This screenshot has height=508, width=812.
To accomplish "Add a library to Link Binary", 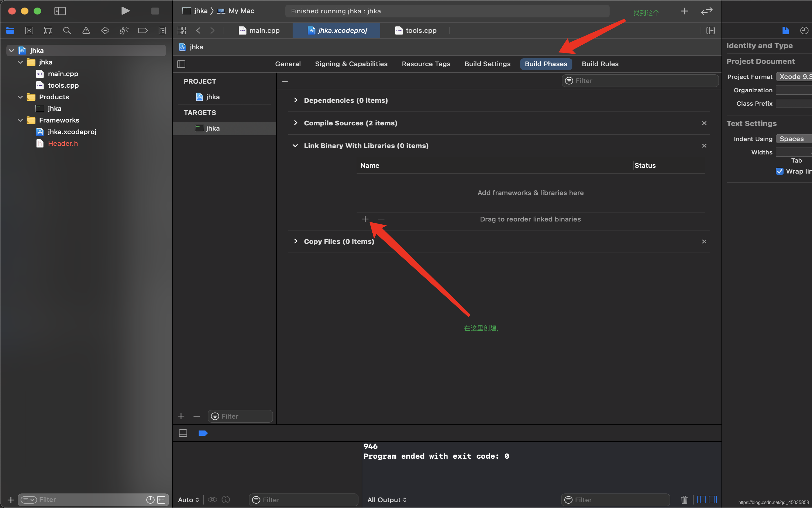I will [365, 219].
